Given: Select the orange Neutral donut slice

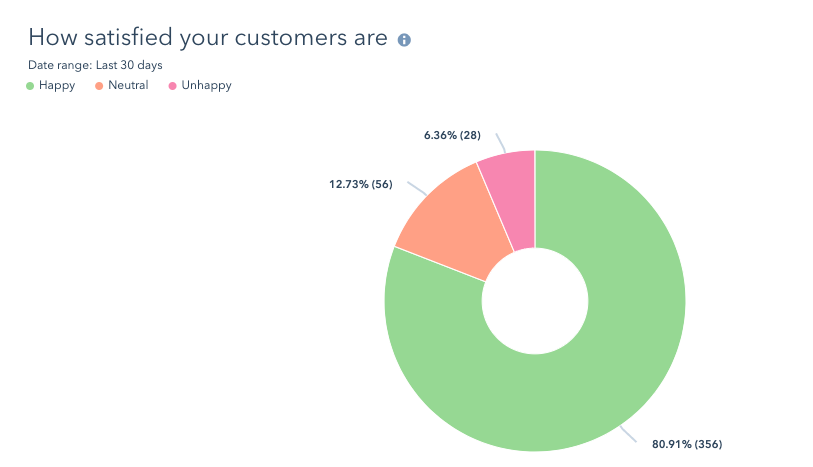Looking at the screenshot, I should (x=446, y=221).
